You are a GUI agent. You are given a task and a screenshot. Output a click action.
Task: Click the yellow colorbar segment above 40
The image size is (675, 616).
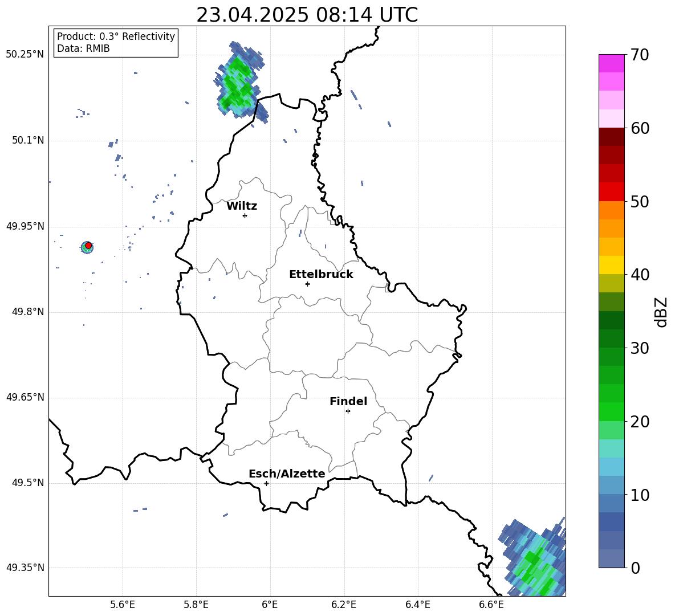[611, 265]
